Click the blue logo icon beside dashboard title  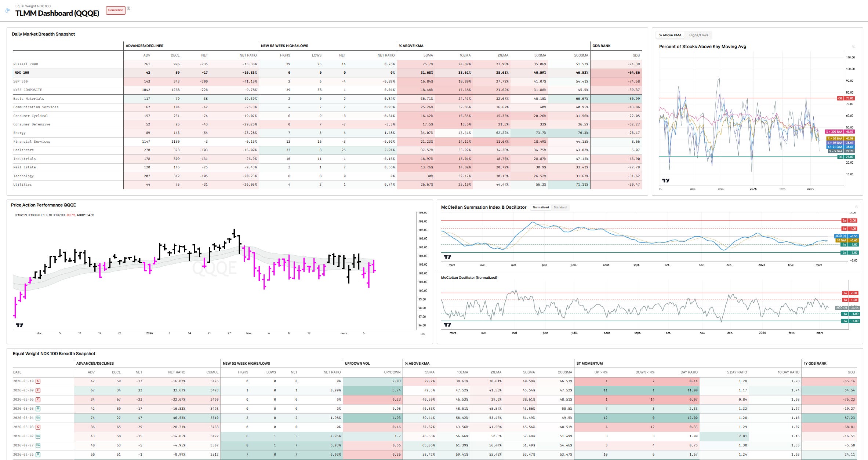[x=7, y=11]
